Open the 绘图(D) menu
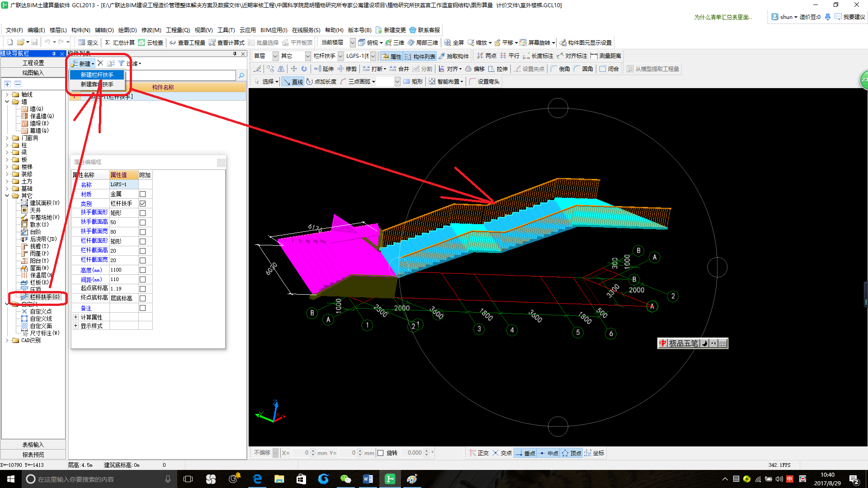This screenshot has width=868, height=488. (127, 30)
